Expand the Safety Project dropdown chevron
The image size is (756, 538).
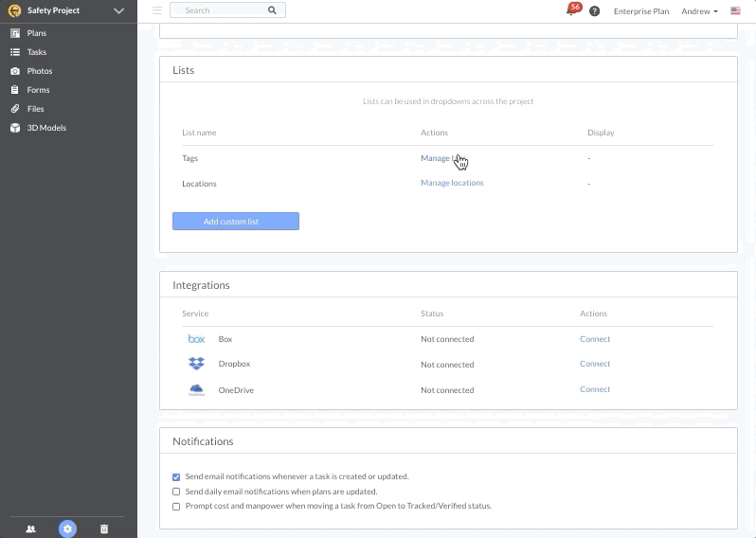point(118,11)
